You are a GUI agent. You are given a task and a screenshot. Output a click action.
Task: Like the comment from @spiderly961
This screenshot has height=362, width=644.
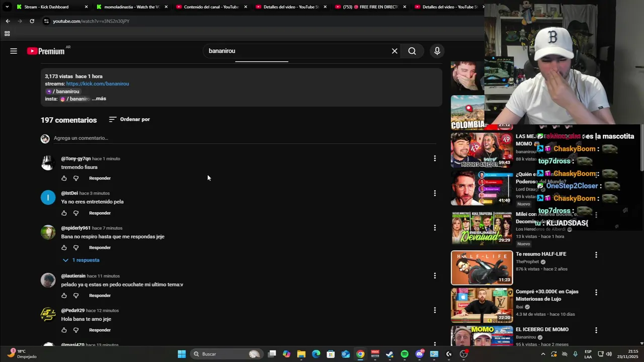[x=64, y=247]
